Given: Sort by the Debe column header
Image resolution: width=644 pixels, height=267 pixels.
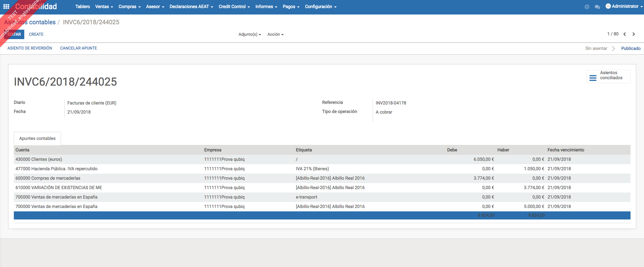Looking at the screenshot, I should pyautogui.click(x=452, y=150).
